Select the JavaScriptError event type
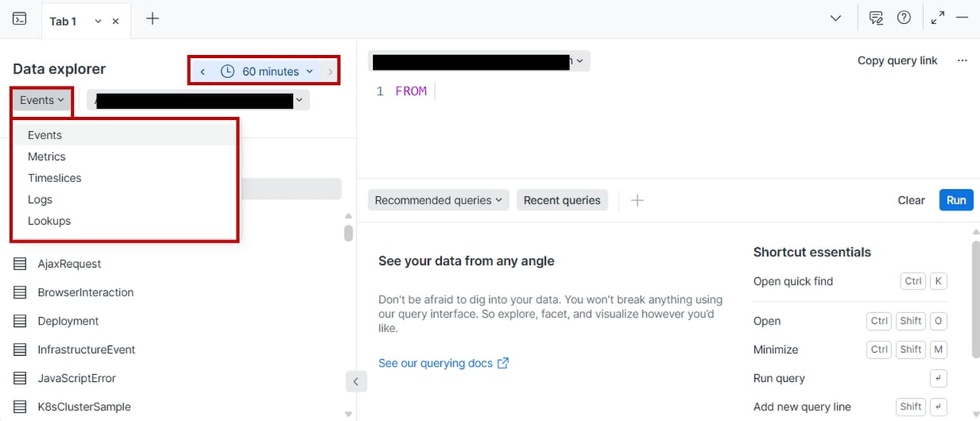The height and width of the screenshot is (421, 980). (77, 378)
